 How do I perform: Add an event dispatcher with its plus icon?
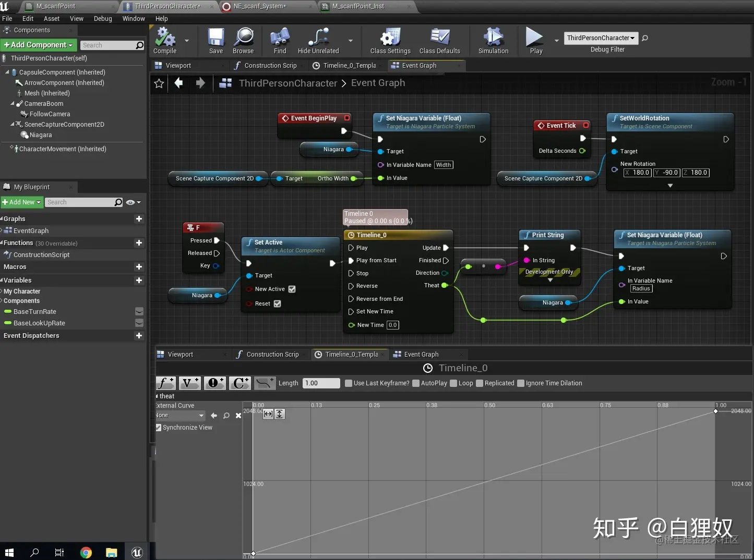tap(139, 336)
